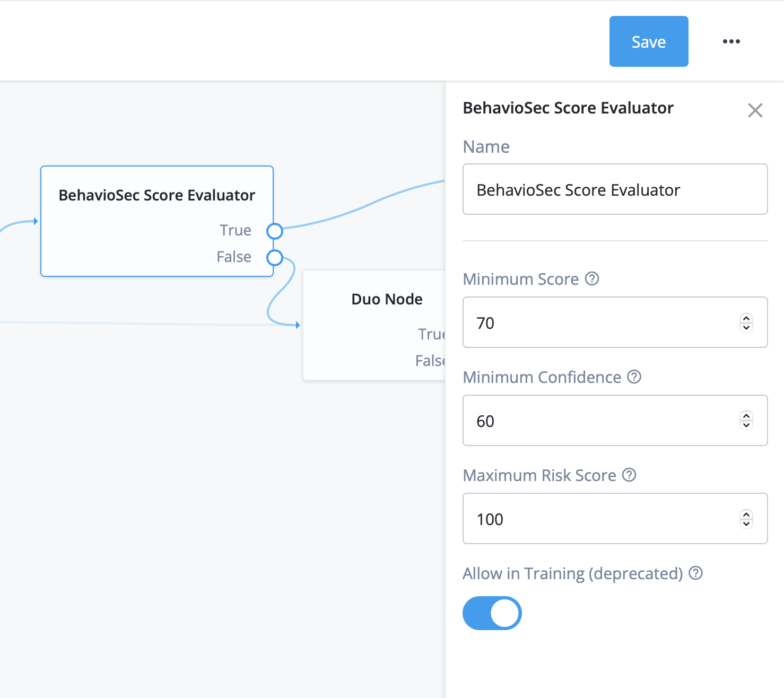Click the Name label above the text field
784x698 pixels.
[486, 146]
